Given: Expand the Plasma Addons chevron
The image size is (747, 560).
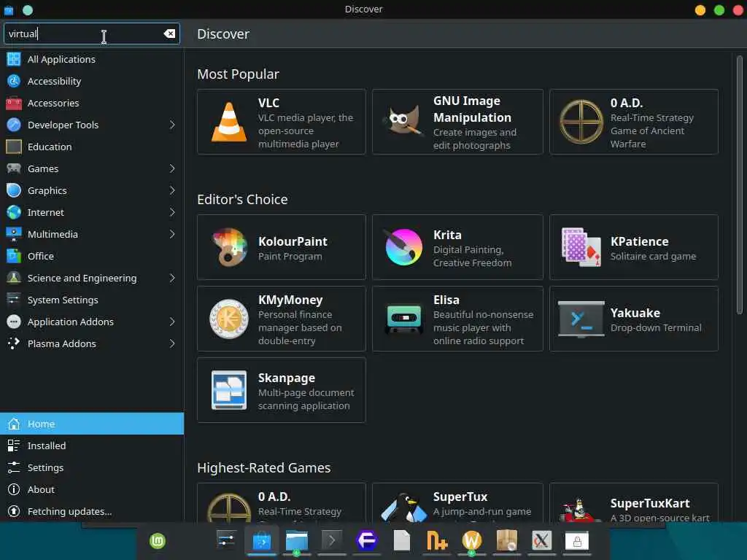Looking at the screenshot, I should [172, 344].
